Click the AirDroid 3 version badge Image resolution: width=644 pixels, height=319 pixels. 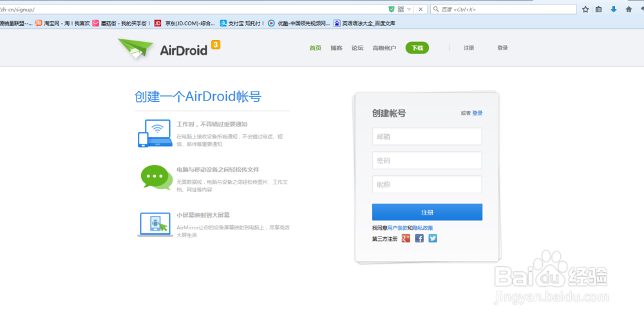tap(216, 44)
